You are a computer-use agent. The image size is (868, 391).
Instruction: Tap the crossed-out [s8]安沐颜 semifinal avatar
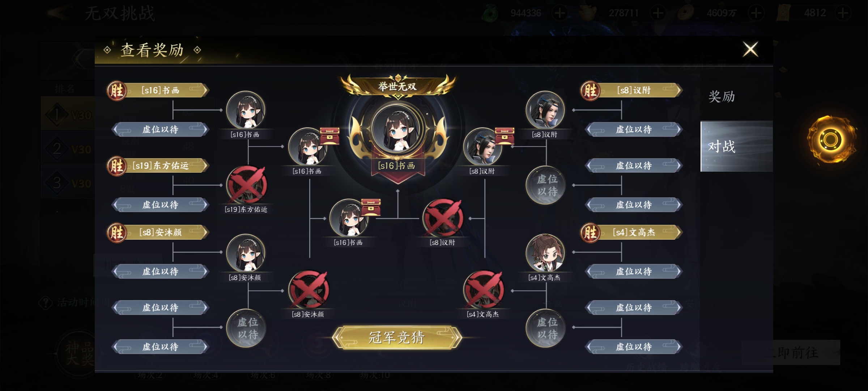(x=309, y=290)
